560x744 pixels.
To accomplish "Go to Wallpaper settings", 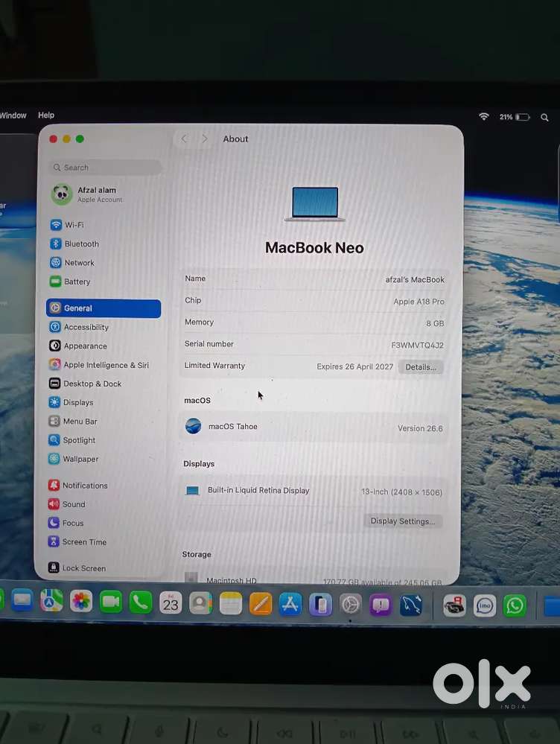I will click(73, 459).
